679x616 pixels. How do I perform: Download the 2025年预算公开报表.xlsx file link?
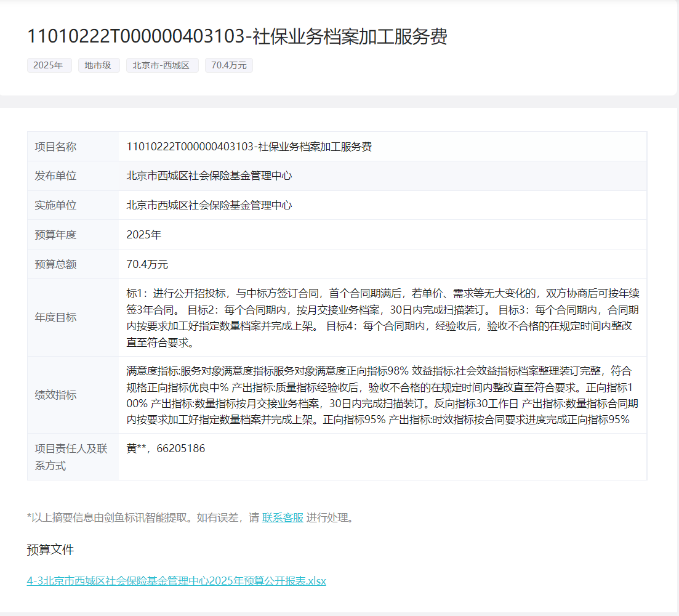coord(176,580)
